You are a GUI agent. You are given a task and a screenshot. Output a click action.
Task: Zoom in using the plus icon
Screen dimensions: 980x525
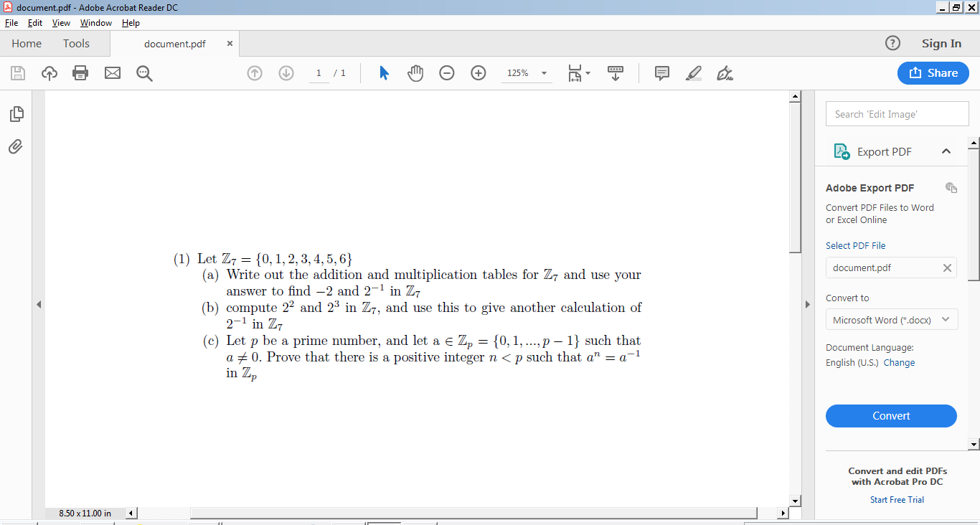coord(479,72)
